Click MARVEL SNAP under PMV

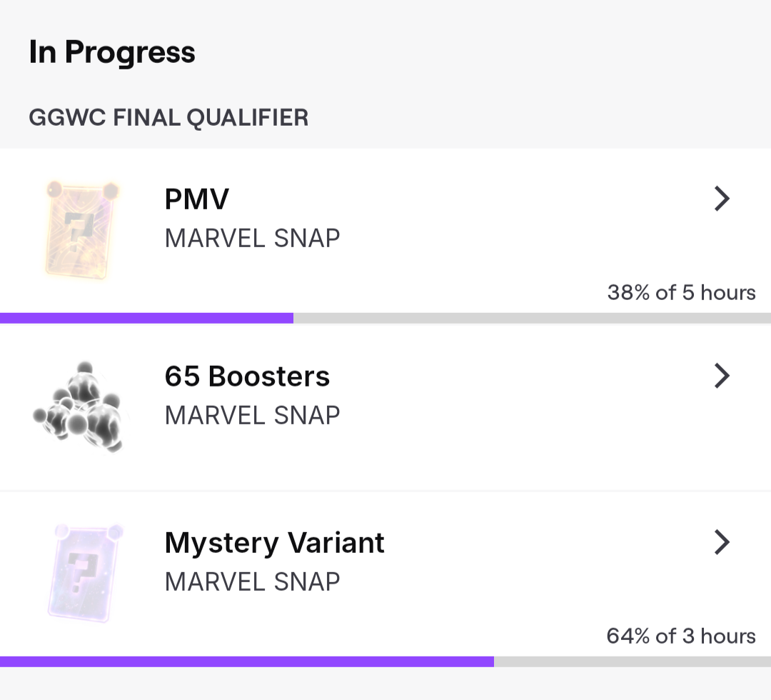[252, 238]
